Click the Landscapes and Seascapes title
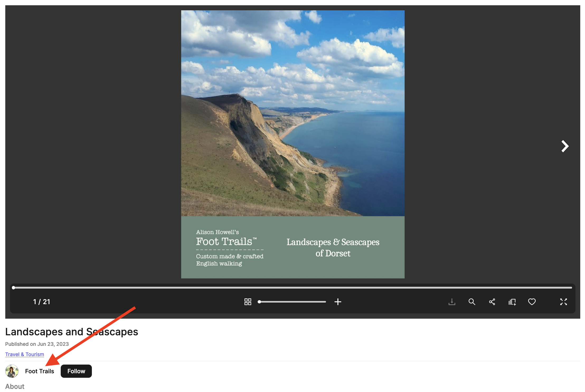 (72, 332)
